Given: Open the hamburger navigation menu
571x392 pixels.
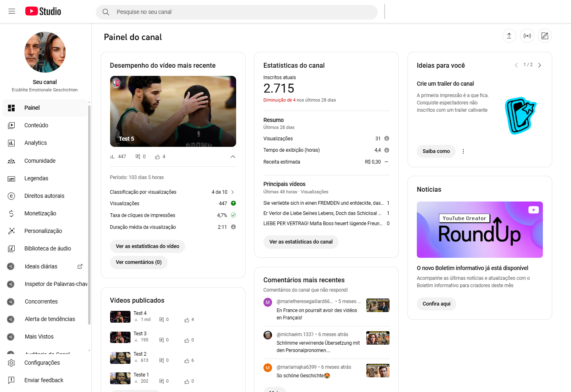Looking at the screenshot, I should pos(12,11).
